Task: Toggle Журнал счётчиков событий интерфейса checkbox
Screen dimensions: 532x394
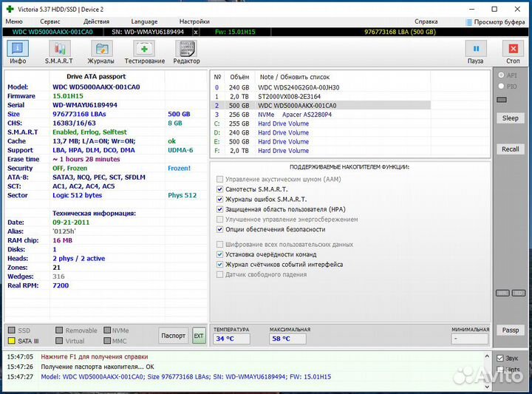Action: coord(220,265)
